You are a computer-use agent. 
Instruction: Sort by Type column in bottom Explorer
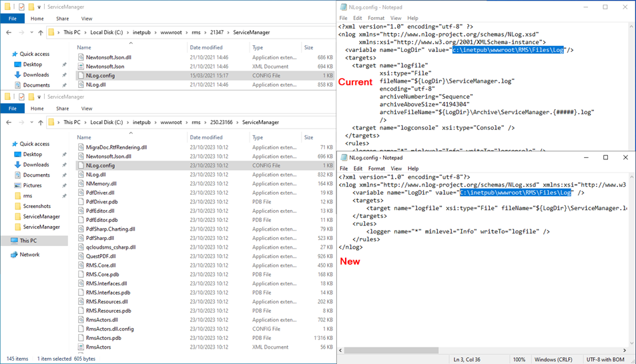click(x=258, y=137)
